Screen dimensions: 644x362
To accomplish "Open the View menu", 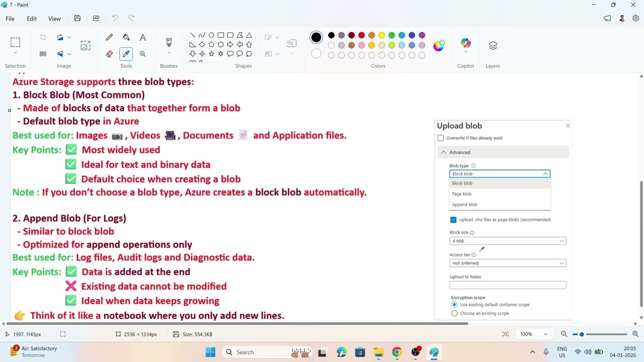I will [54, 19].
